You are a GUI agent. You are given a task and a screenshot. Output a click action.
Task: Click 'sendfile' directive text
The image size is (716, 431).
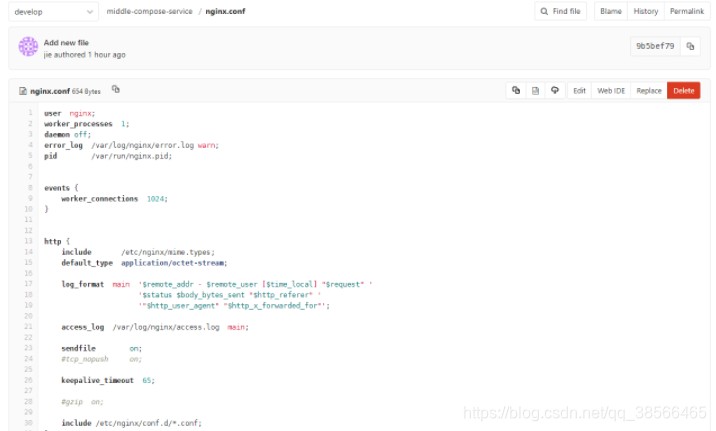(x=79, y=348)
